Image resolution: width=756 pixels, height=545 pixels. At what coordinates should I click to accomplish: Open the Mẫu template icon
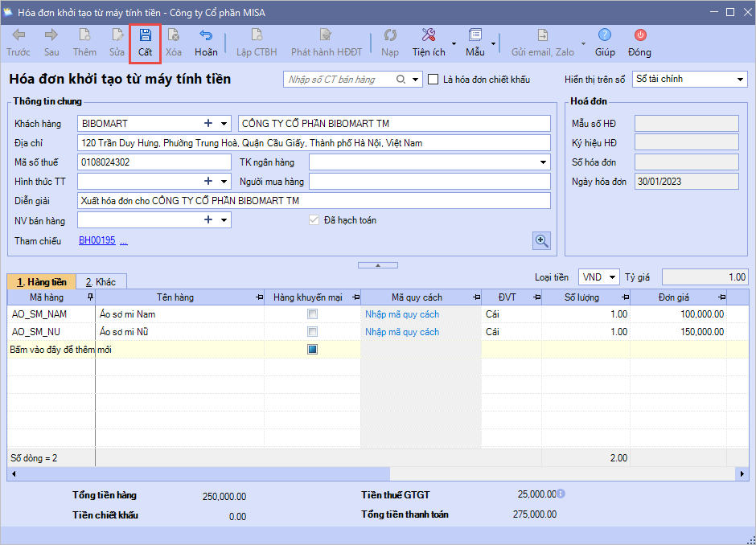click(475, 36)
